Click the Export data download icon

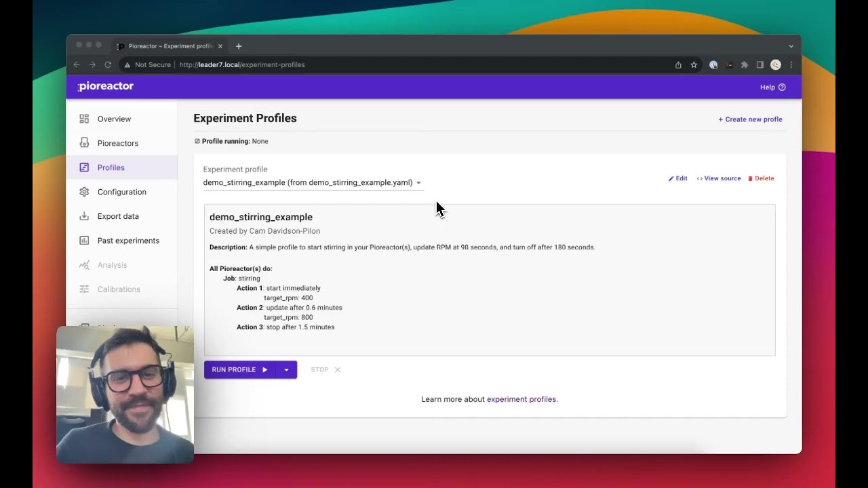coord(84,216)
